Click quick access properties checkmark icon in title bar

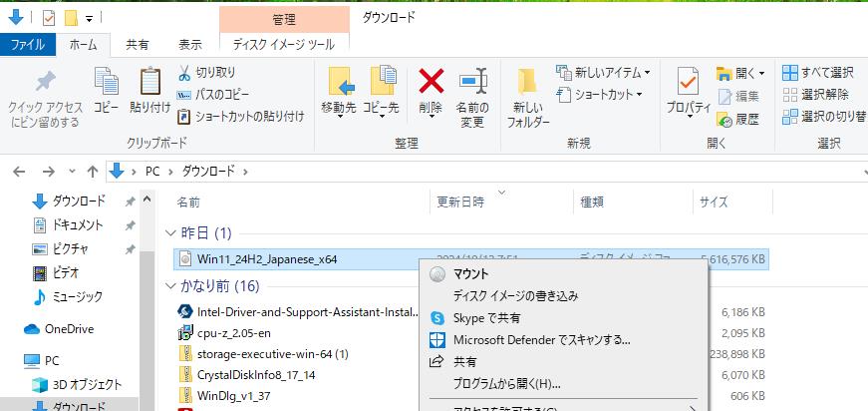pos(49,19)
